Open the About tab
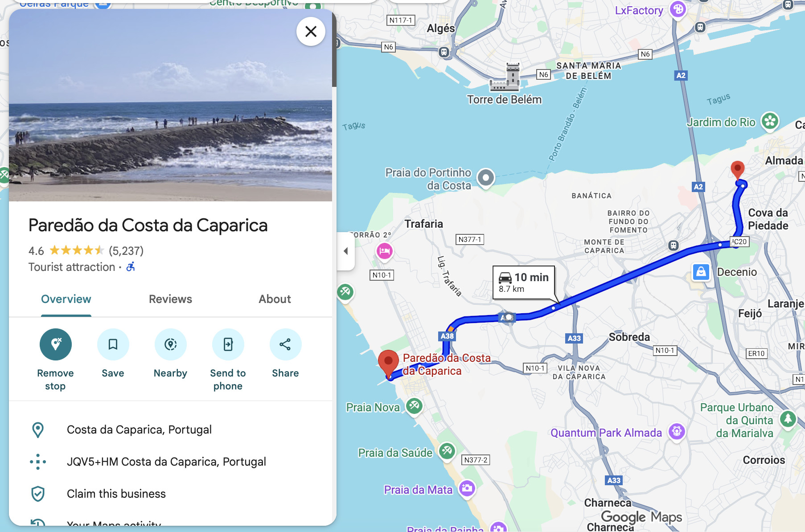The image size is (805, 532). tap(275, 299)
